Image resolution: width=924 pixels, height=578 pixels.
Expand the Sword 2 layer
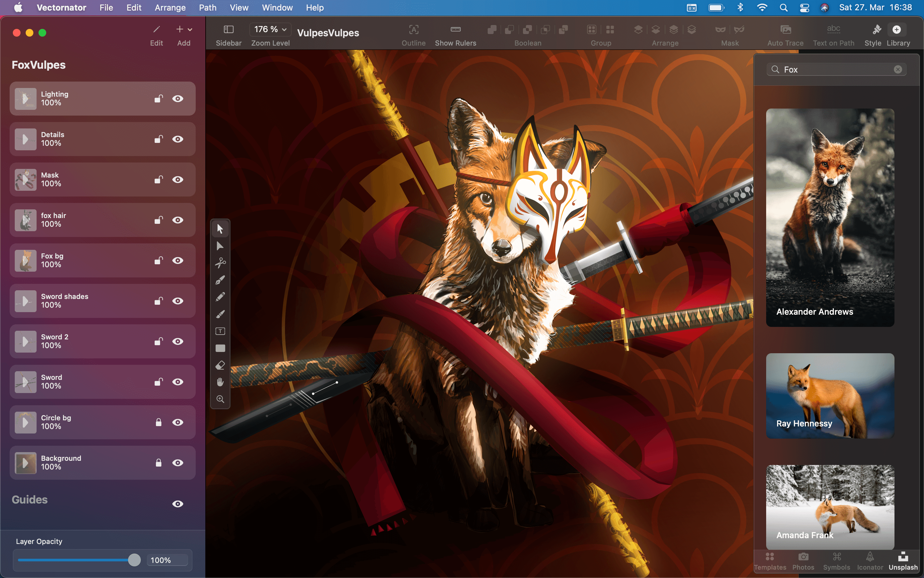pyautogui.click(x=25, y=341)
